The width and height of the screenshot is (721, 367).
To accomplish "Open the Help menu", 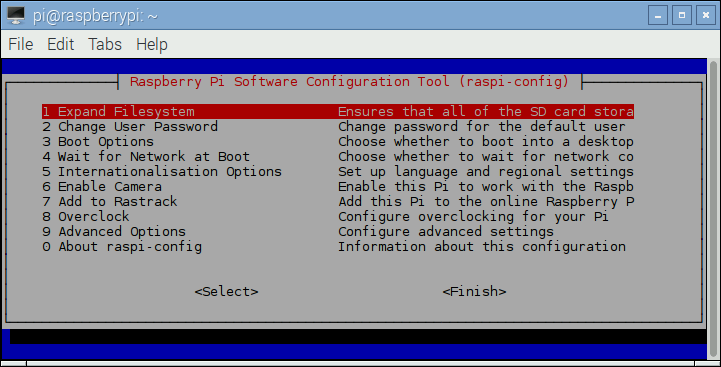I will tap(152, 45).
